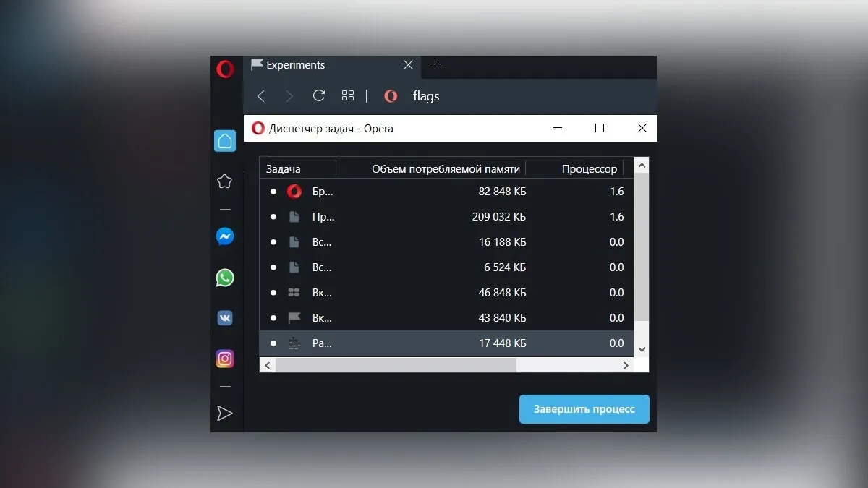This screenshot has height=488, width=868.
Task: Open a new tab with plus button
Action: 435,64
